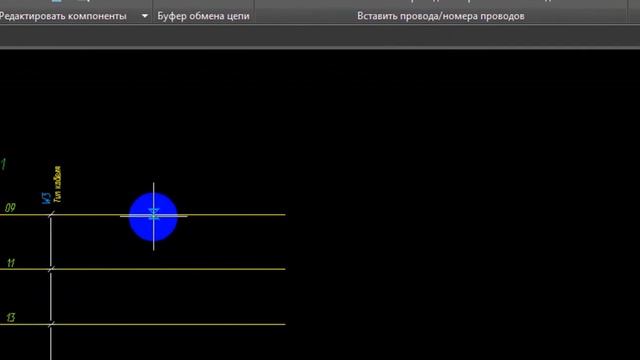Image resolution: width=640 pixels, height=360 pixels.
Task: Open the 'Вставить провода/номера проводов' panel
Action: 440,16
